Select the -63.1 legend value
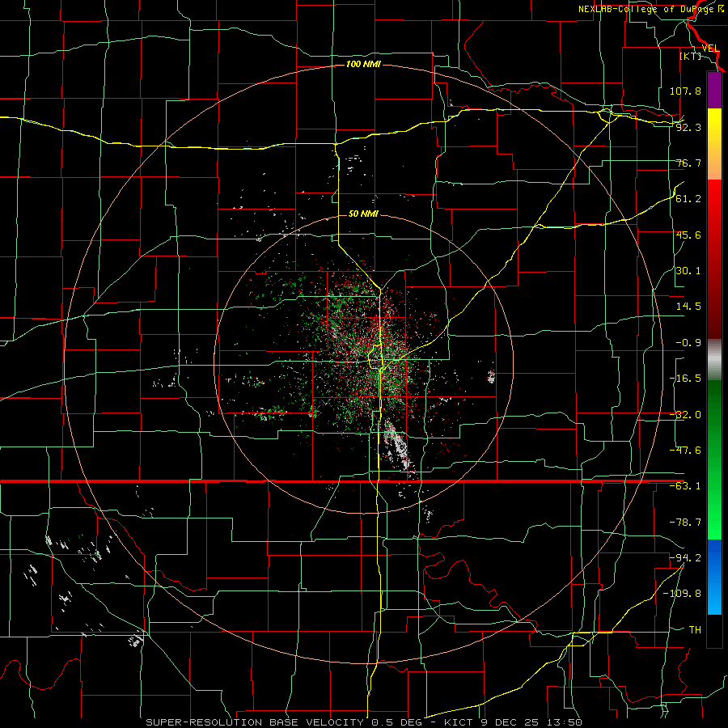The image size is (728, 728). pos(685,486)
